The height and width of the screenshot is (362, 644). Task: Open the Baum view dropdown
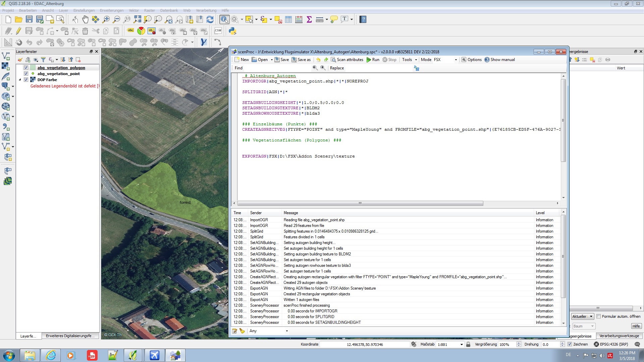(x=583, y=326)
